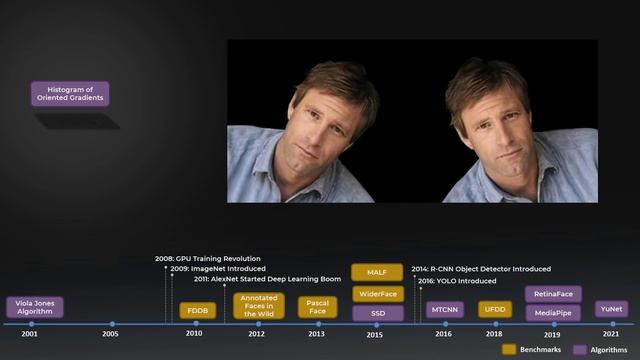Select the FDDB benchmark box
The image size is (640, 360).
point(198,311)
